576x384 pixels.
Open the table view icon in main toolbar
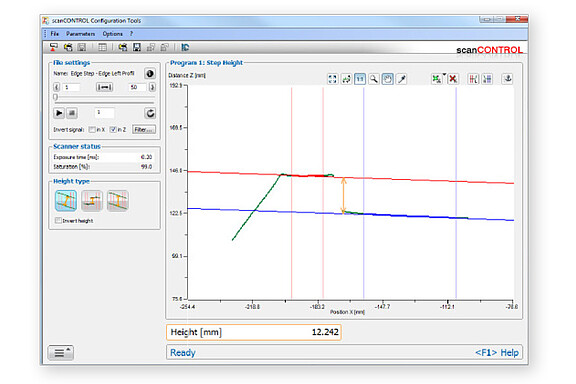tap(103, 47)
